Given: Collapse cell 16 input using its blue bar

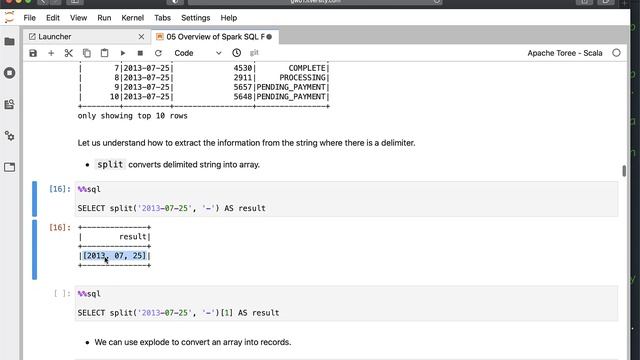Looking at the screenshot, I should pyautogui.click(x=35, y=199).
